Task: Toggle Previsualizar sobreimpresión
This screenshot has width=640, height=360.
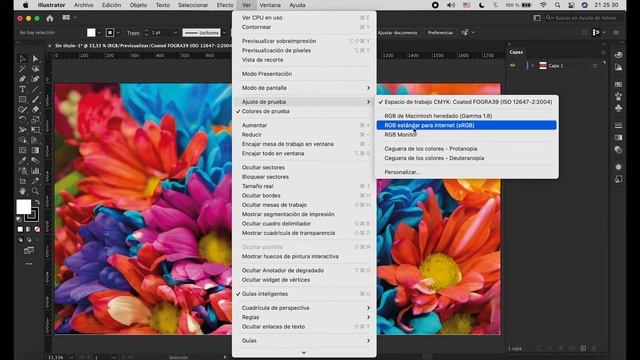Action: (304, 41)
